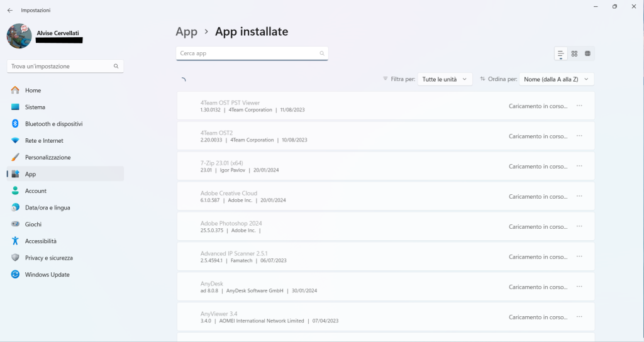The width and height of the screenshot is (644, 342).
Task: Open Privacy e sicurezza settings
Action: [x=48, y=258]
